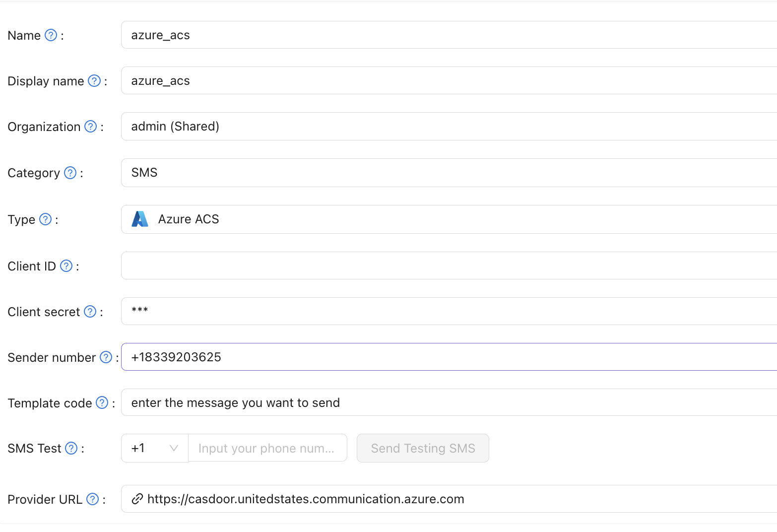Open the Name field help tooltip
Viewport: 777px width, 532px height.
click(51, 35)
